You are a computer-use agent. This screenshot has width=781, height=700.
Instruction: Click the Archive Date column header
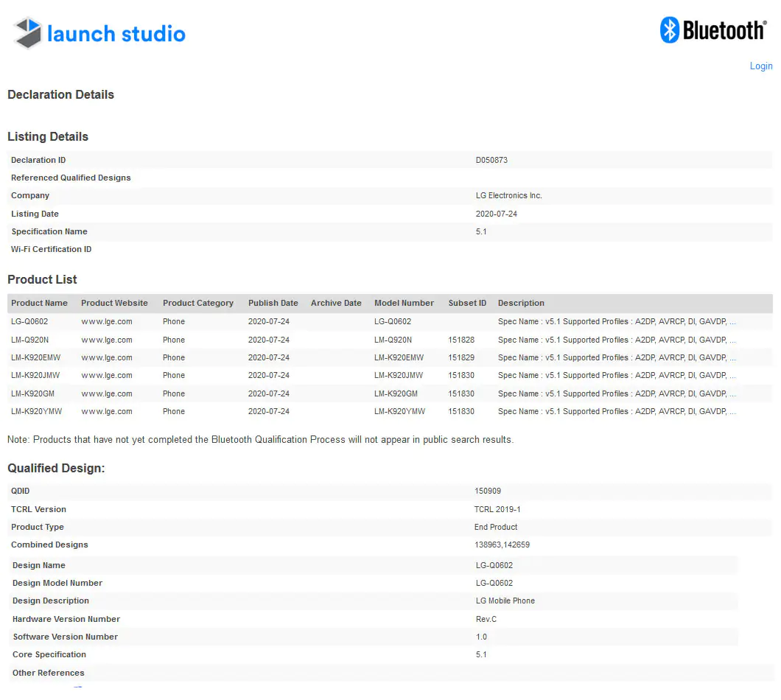(336, 303)
